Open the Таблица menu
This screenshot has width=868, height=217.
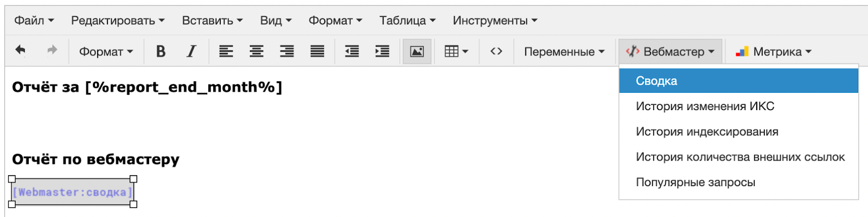point(407,21)
